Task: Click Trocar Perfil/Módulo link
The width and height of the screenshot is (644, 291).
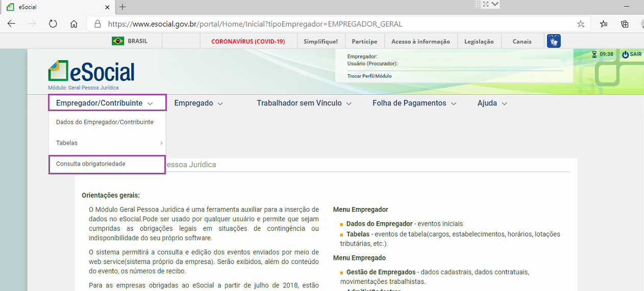Action: [x=369, y=76]
